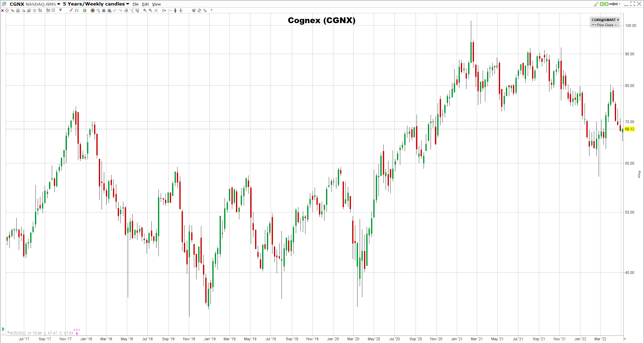Click the colored circles icon

click(x=194, y=10)
